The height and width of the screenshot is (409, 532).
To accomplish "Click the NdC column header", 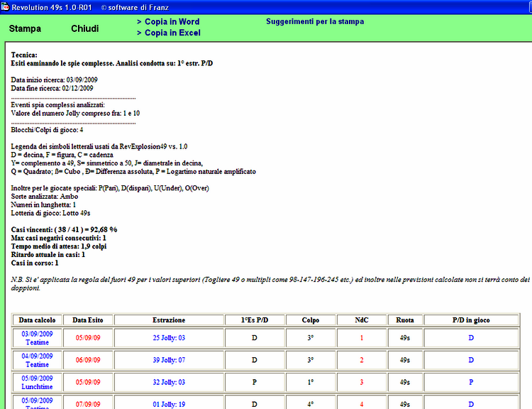I will coord(361,320).
